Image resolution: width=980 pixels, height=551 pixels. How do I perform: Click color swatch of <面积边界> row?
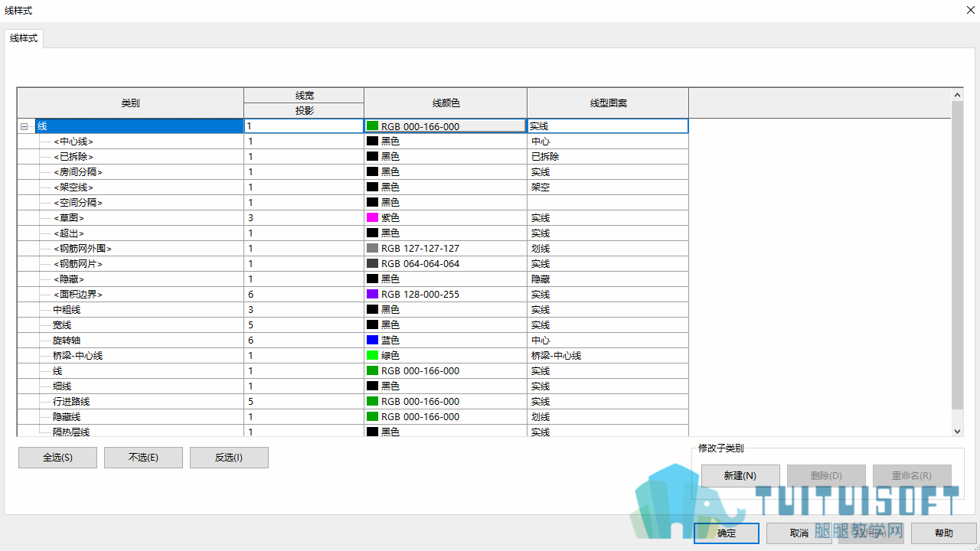click(373, 295)
